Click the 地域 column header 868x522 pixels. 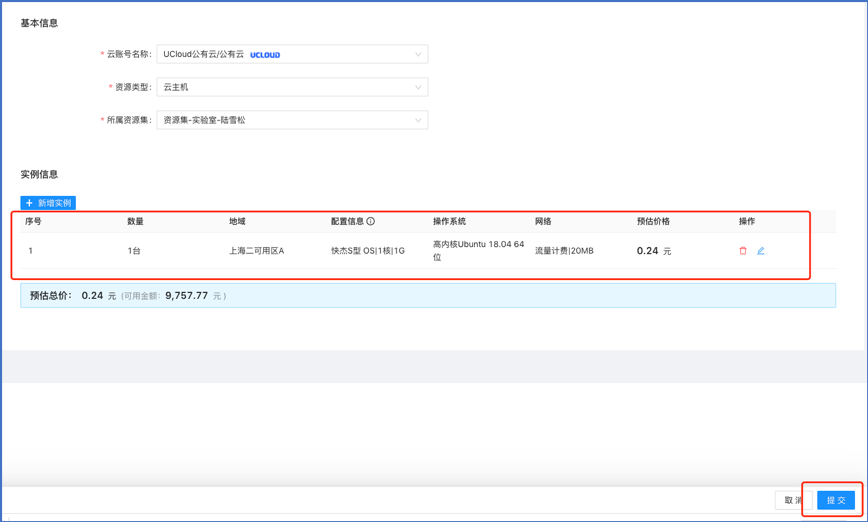(237, 221)
